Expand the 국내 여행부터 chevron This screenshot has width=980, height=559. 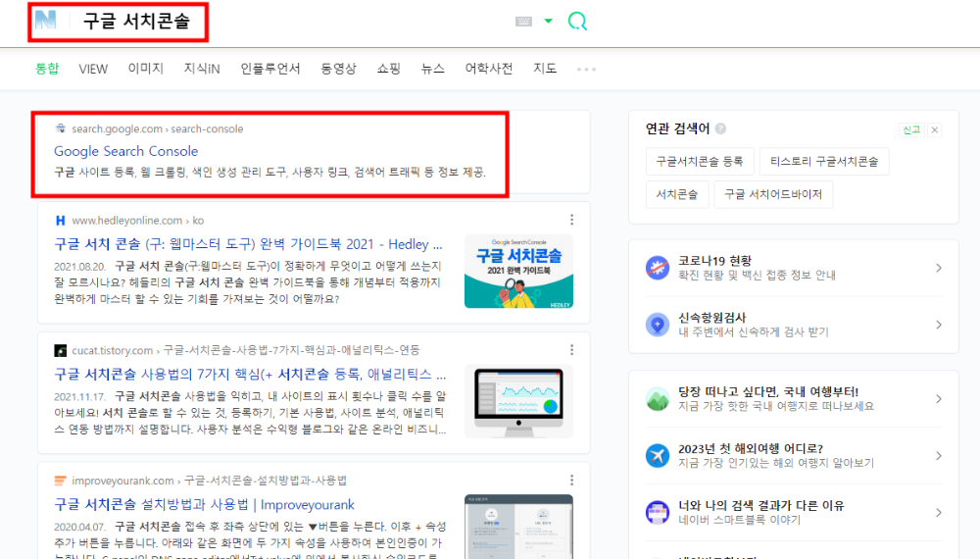click(938, 398)
